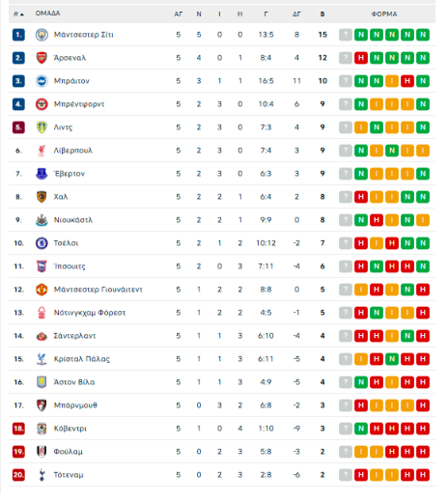This screenshot has height=502, width=448.
Task: Click the Everton club crest
Action: [x=42, y=174]
